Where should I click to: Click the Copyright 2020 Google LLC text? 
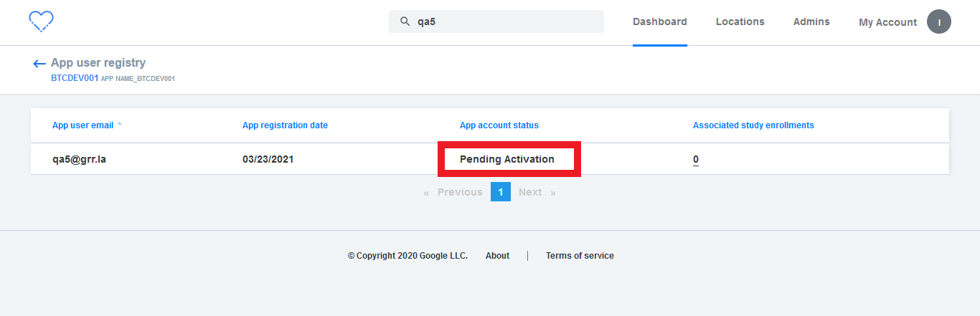pos(407,256)
